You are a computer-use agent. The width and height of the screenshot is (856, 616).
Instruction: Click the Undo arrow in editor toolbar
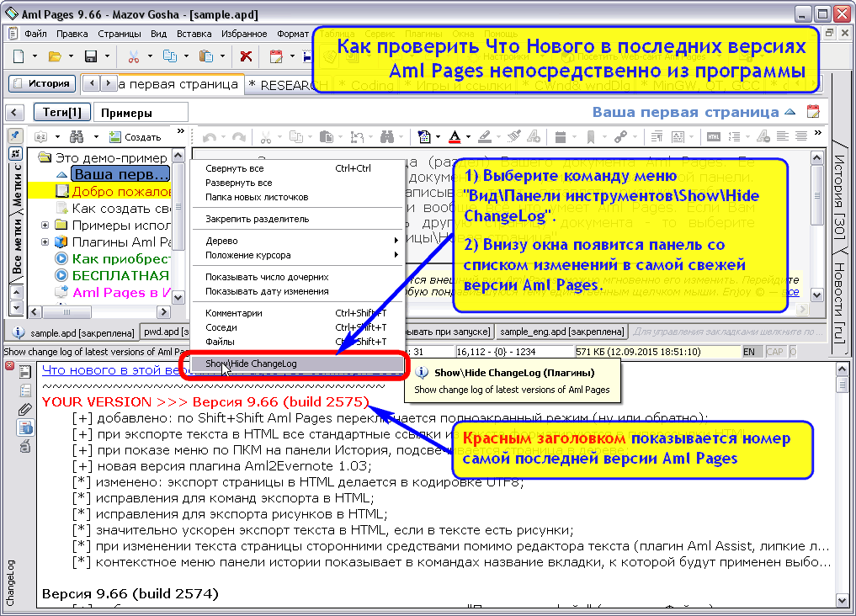tap(210, 137)
